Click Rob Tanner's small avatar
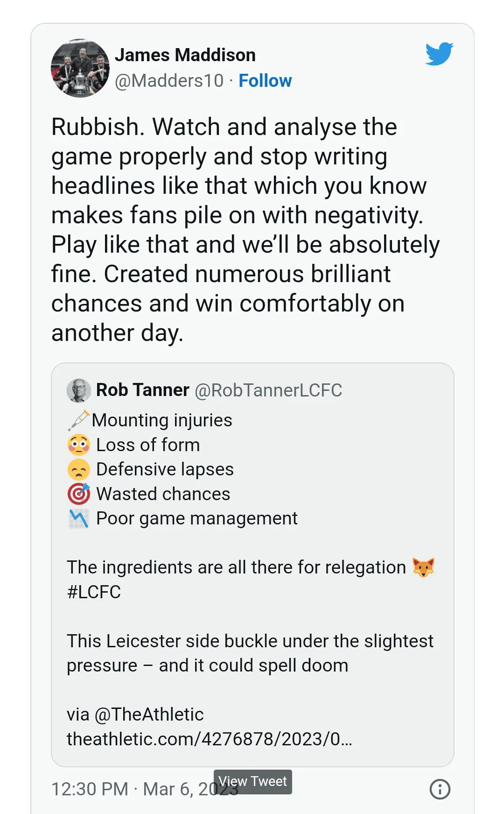Image resolution: width=504 pixels, height=814 pixels. coord(79,390)
